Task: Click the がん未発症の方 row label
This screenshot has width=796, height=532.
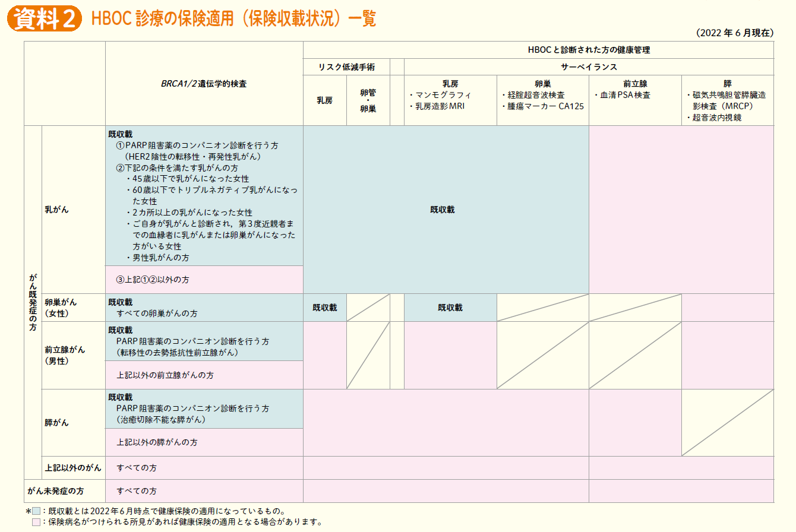Action: click(x=56, y=491)
